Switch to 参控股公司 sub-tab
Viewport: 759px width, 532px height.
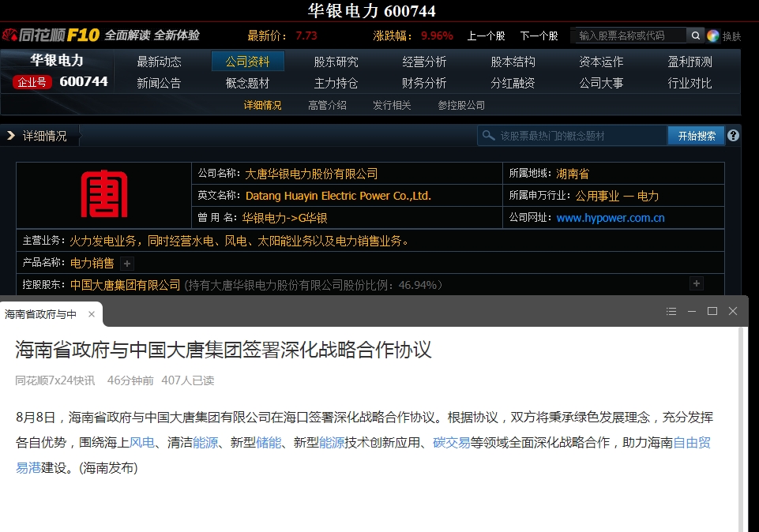pyautogui.click(x=461, y=105)
